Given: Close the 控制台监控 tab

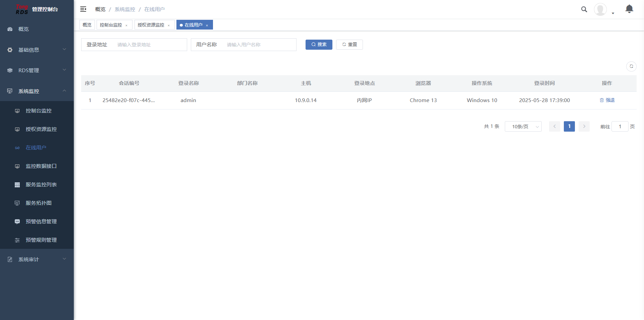Looking at the screenshot, I should (x=126, y=25).
